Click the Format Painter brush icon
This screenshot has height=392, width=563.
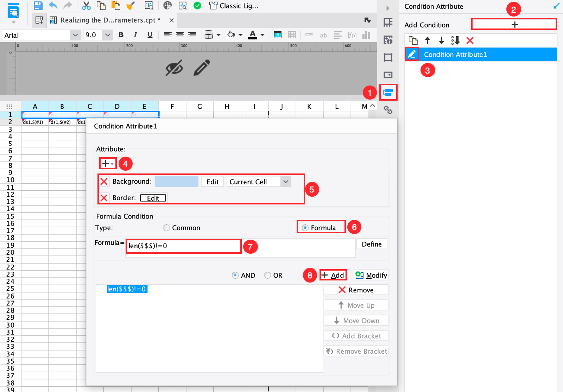(x=131, y=5)
